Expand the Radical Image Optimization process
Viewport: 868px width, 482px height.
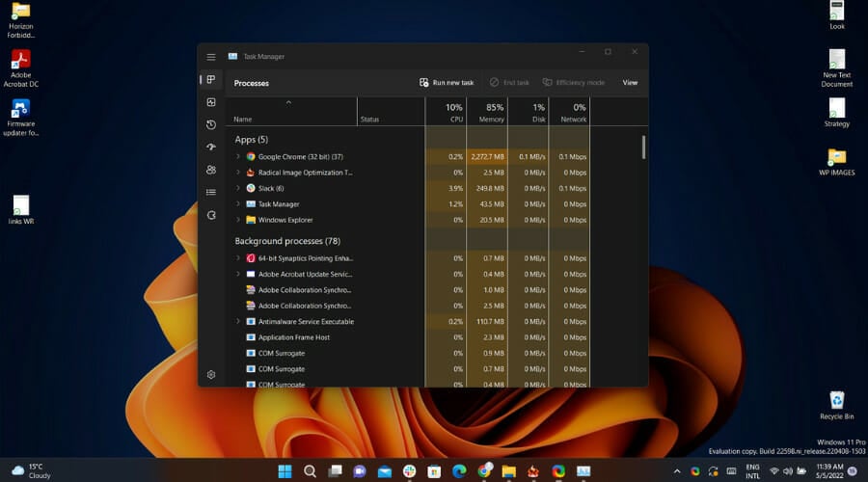[x=238, y=173]
